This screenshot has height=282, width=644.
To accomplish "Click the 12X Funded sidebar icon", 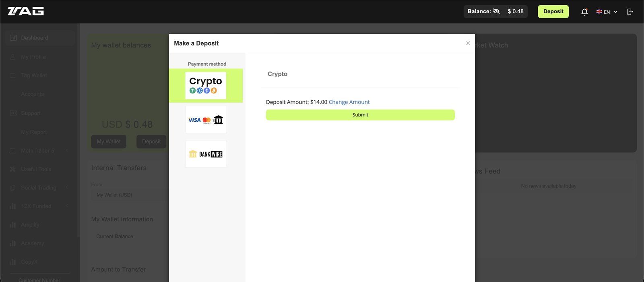I will pos(13,206).
